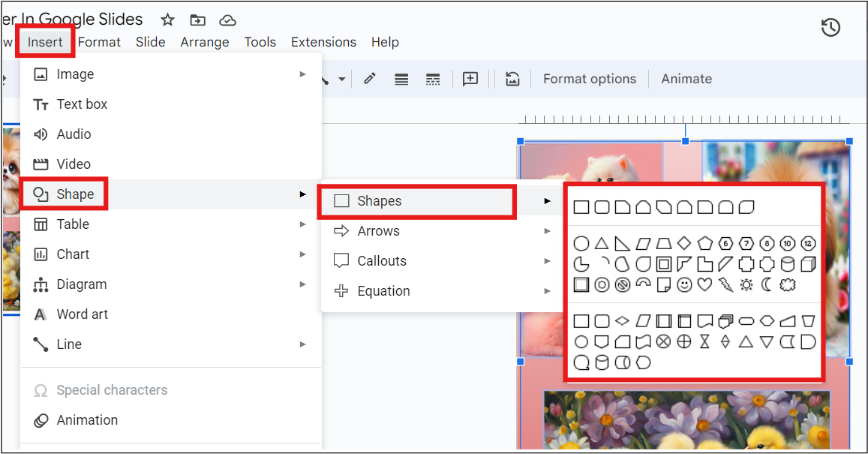Click the Animate button
This screenshot has height=454, width=868.
[x=686, y=79]
